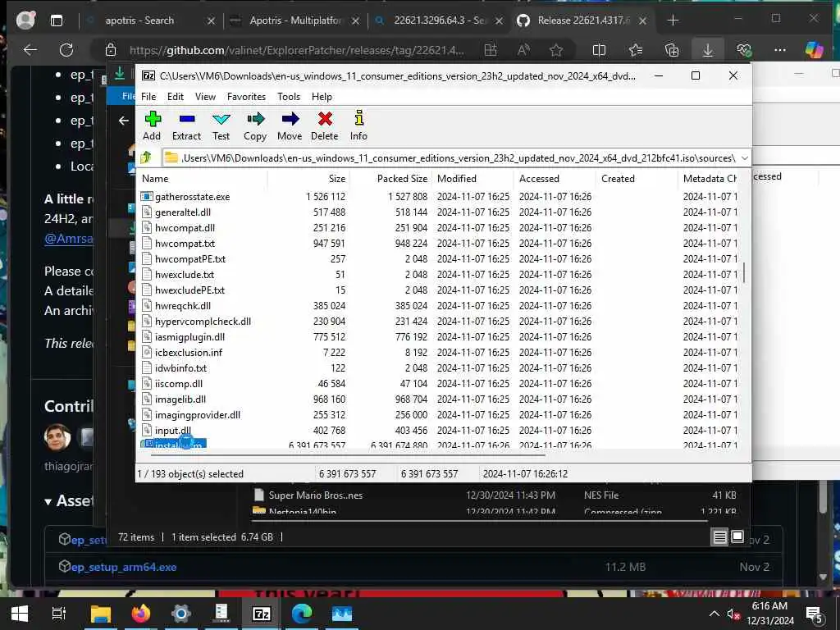Screen dimensions: 840x630
Task: Open the Edit menu in 7-Zip
Action: (x=176, y=97)
